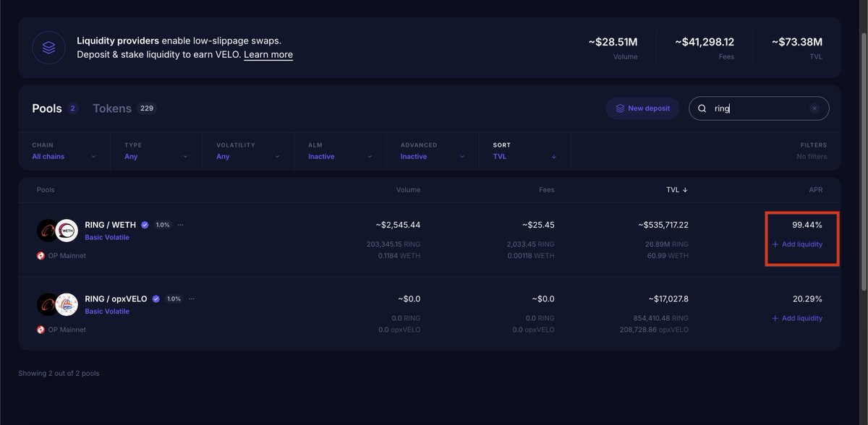Click the RING token icon in RING / WETH row

coord(48,231)
